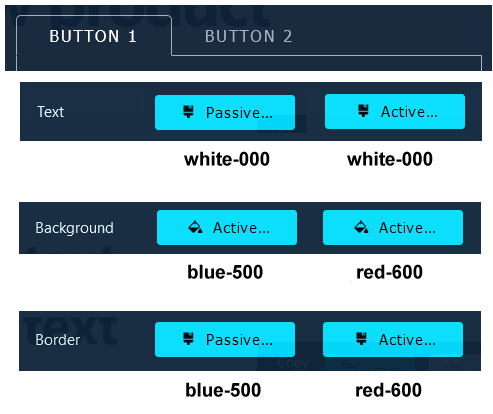Click the Text row label
Screen dimensions: 493x414
[50, 112]
